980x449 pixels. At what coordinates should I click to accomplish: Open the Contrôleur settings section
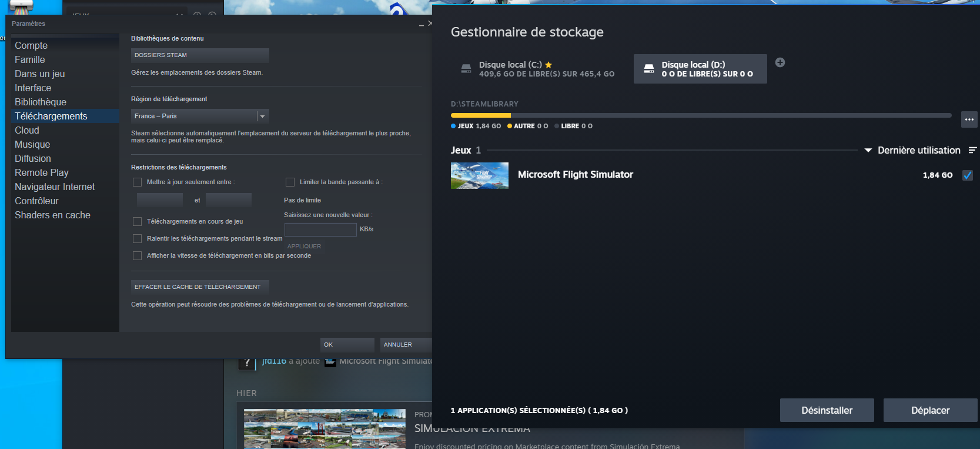65,201
